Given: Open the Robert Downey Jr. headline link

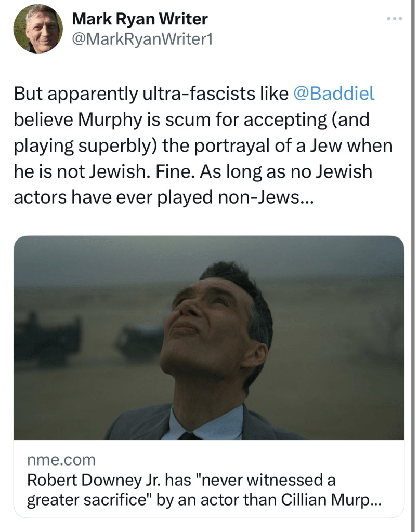Looking at the screenshot, I should click(182, 480).
